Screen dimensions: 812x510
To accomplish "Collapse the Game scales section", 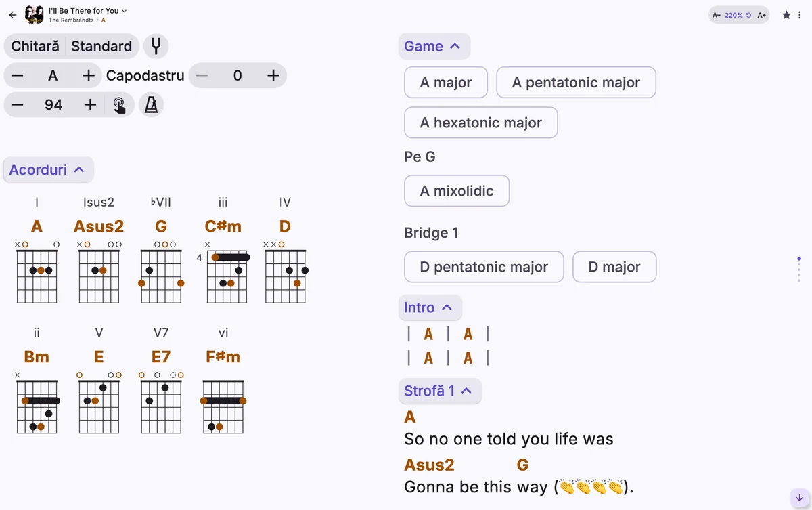I will tap(433, 46).
